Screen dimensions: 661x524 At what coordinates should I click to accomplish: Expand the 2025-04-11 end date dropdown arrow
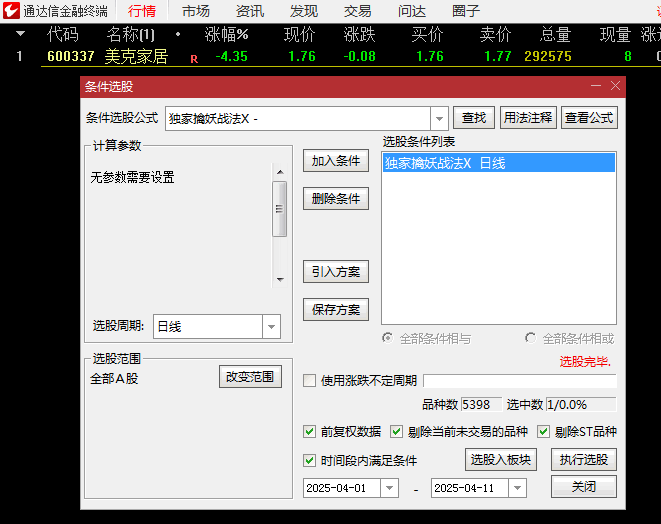point(518,488)
